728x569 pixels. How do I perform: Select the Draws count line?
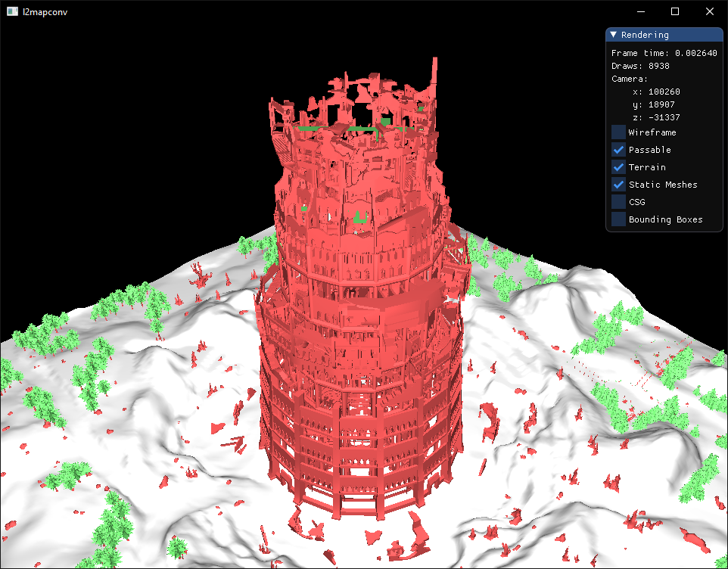640,66
